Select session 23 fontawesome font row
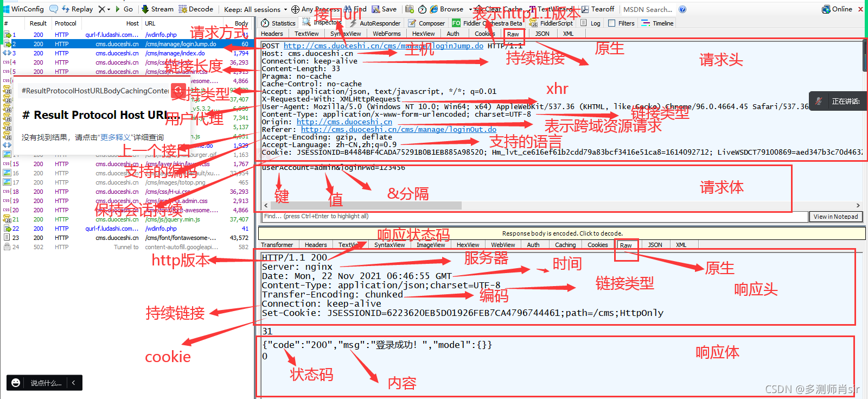The image size is (868, 399). (127, 238)
